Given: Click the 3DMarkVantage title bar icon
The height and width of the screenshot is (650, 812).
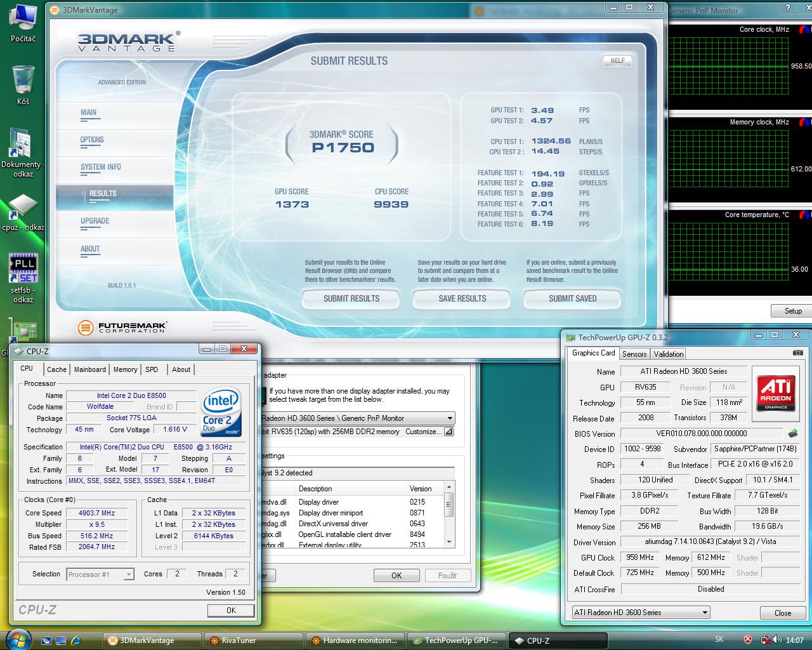Looking at the screenshot, I should (55, 10).
